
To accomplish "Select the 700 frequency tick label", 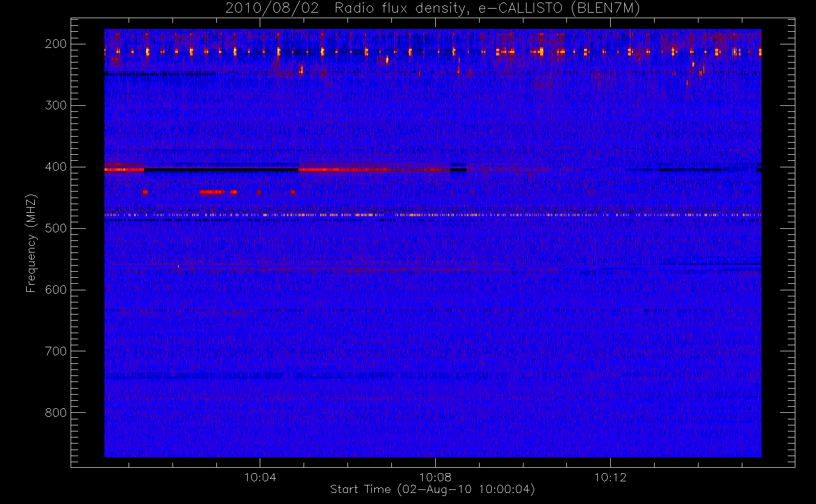I will click(55, 351).
